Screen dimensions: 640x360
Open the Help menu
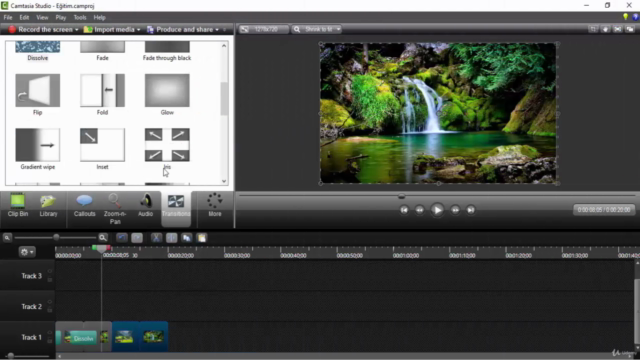click(x=99, y=18)
